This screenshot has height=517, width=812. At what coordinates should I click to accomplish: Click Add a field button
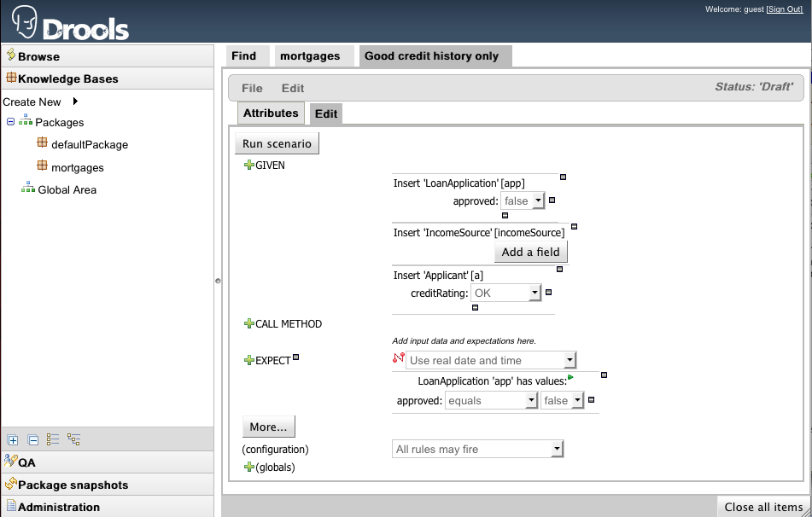[x=531, y=252]
